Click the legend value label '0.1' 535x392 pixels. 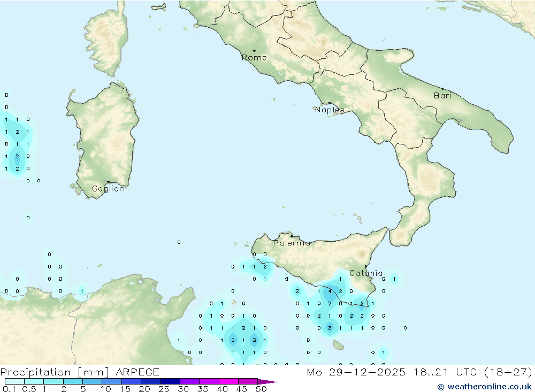9,389
